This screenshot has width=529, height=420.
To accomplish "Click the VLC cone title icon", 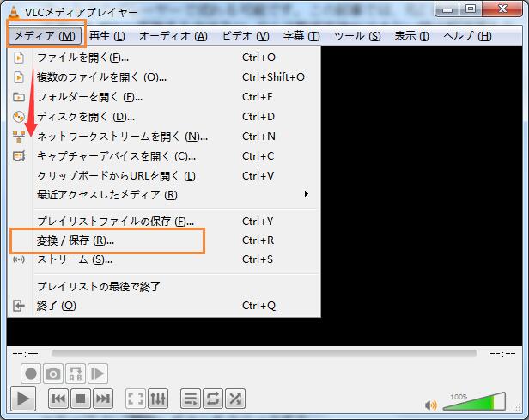I will coord(14,12).
